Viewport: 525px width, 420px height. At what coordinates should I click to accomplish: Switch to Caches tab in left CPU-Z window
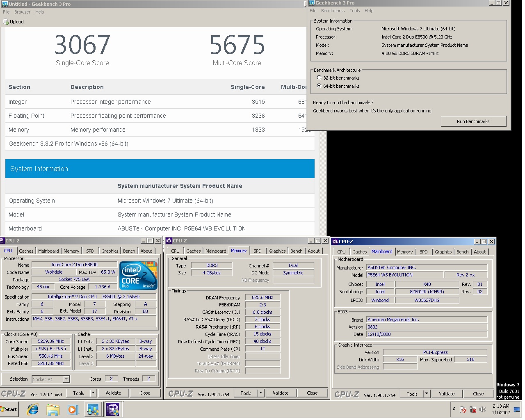pyautogui.click(x=26, y=251)
